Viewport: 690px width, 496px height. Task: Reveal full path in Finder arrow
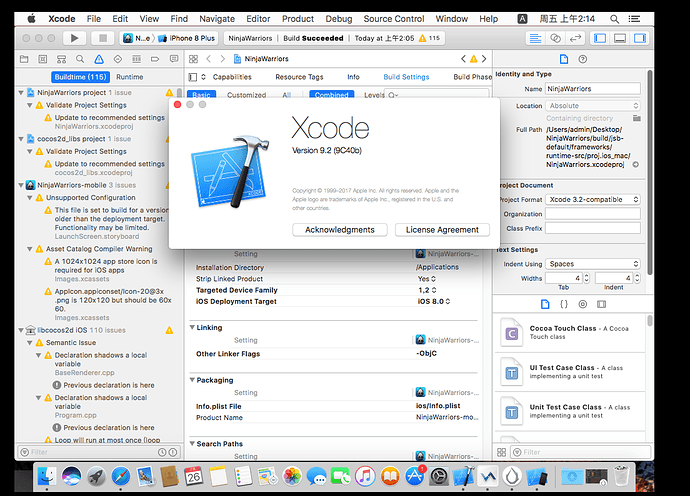tap(636, 165)
